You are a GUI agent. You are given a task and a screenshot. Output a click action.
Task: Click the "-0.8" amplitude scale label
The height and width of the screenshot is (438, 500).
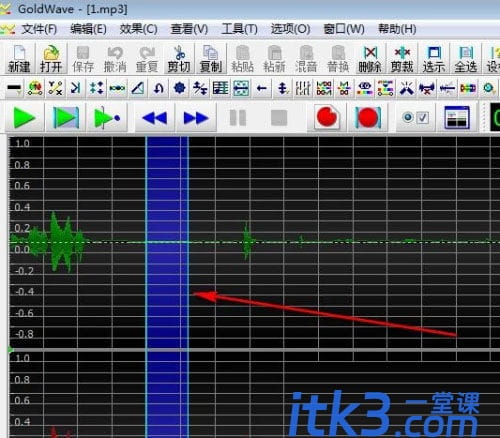24,334
